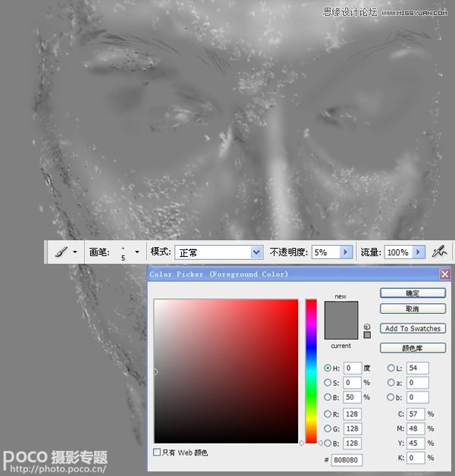Viewport: 455px width, 476px height.
Task: Click the G value field 128
Action: 353,429
